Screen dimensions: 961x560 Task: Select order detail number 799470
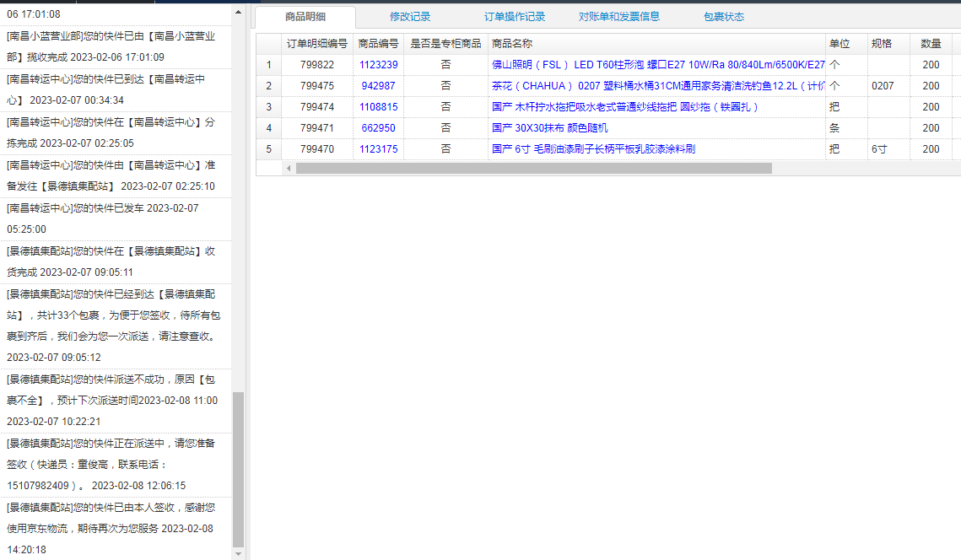click(x=317, y=149)
